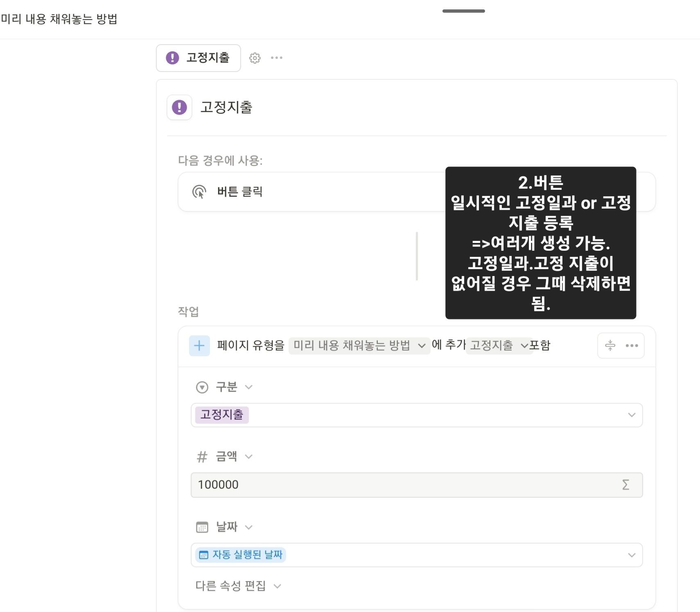The height and width of the screenshot is (612, 700).
Task: Expand the 날짜 property chevron
Action: coord(248,527)
